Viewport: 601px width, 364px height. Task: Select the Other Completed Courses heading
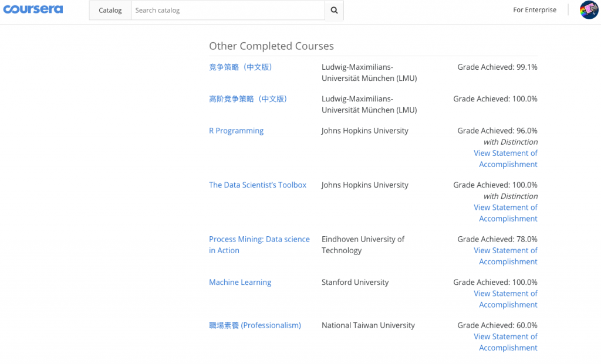tap(271, 46)
